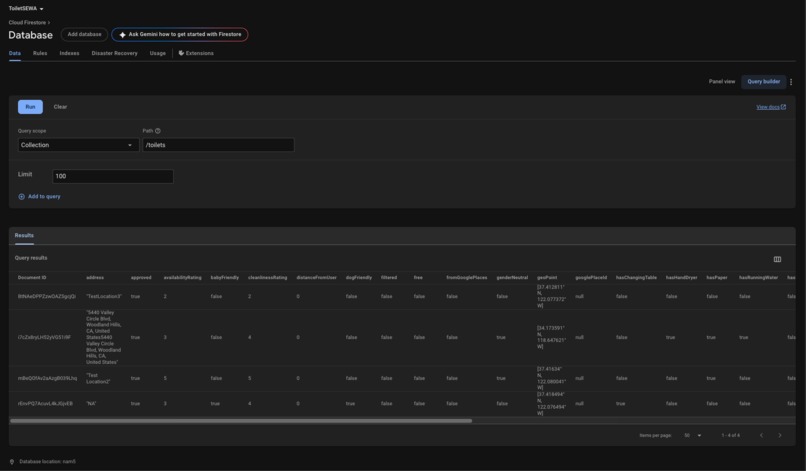Open the more options kebab menu

pos(791,82)
